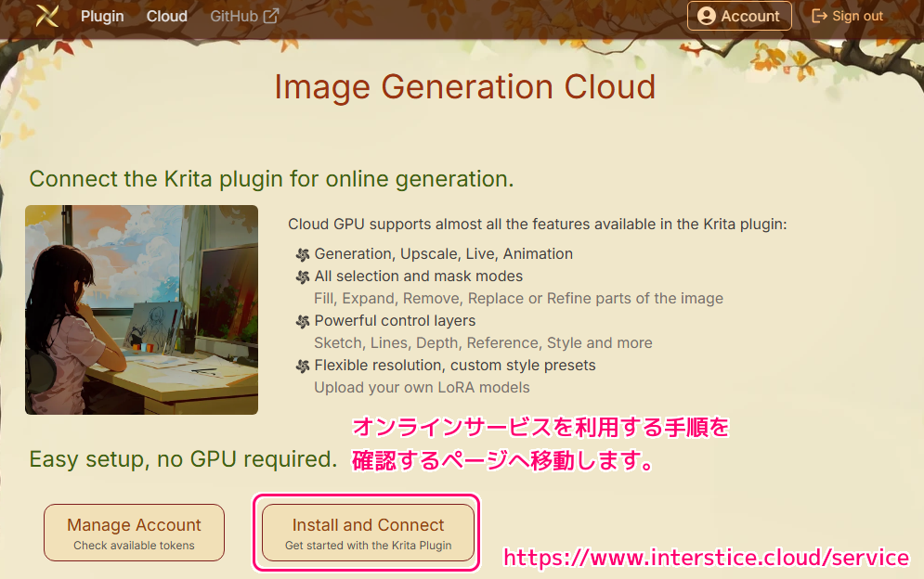Click the pinwheel bullet beside Powerful control layers
Screen dimensions: 924x579
pos(303,322)
